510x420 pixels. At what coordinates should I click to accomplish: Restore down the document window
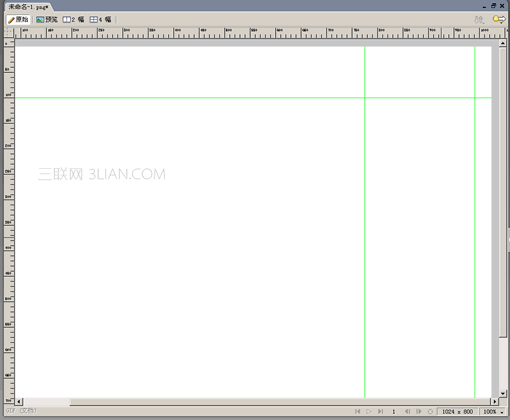point(493,6)
